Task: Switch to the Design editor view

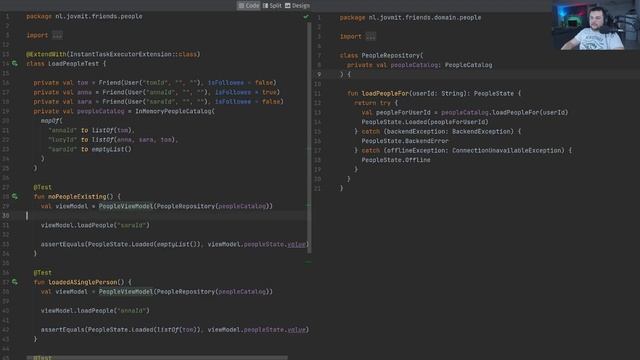Action: point(298,5)
